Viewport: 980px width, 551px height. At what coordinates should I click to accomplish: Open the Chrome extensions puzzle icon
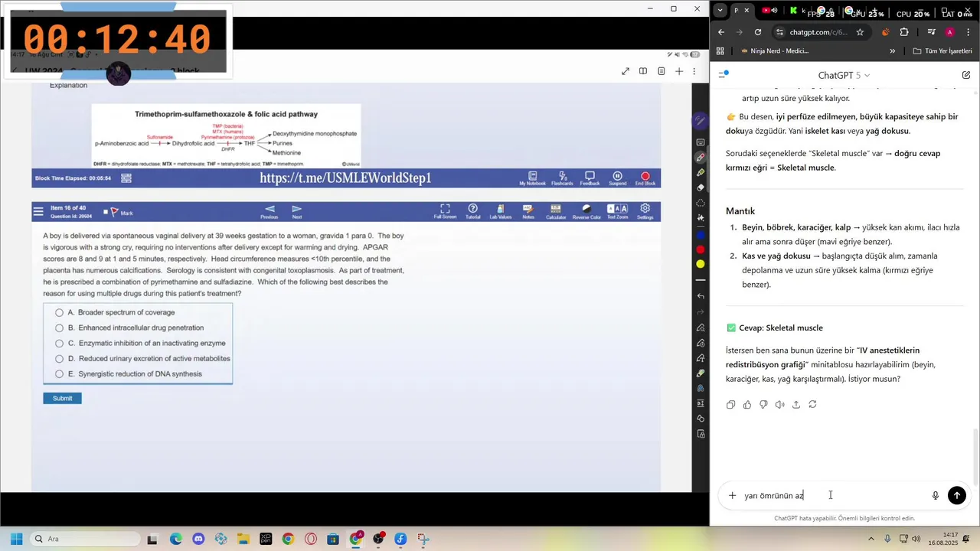(x=904, y=32)
